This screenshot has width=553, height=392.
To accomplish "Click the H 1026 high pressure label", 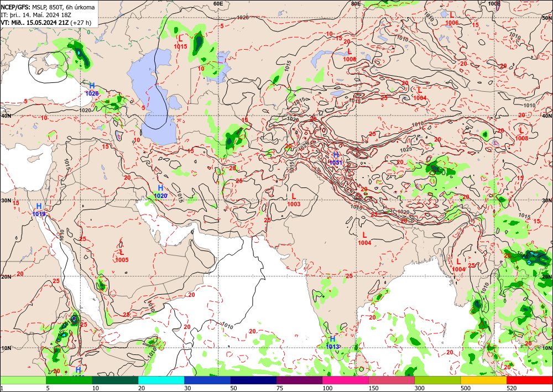I will point(92,89).
